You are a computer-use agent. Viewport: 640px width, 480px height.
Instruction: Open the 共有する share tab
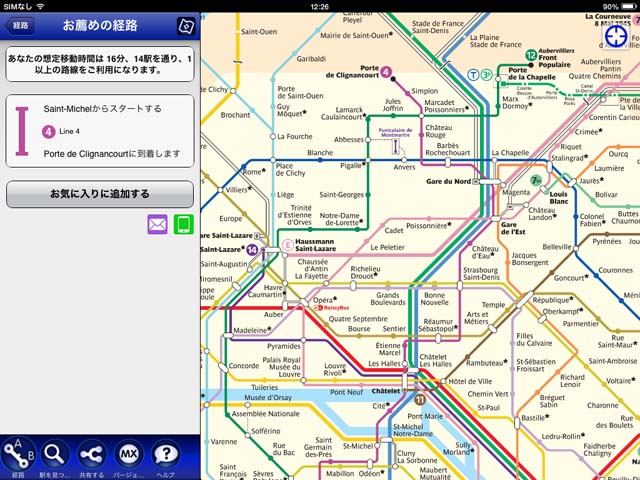point(91,457)
